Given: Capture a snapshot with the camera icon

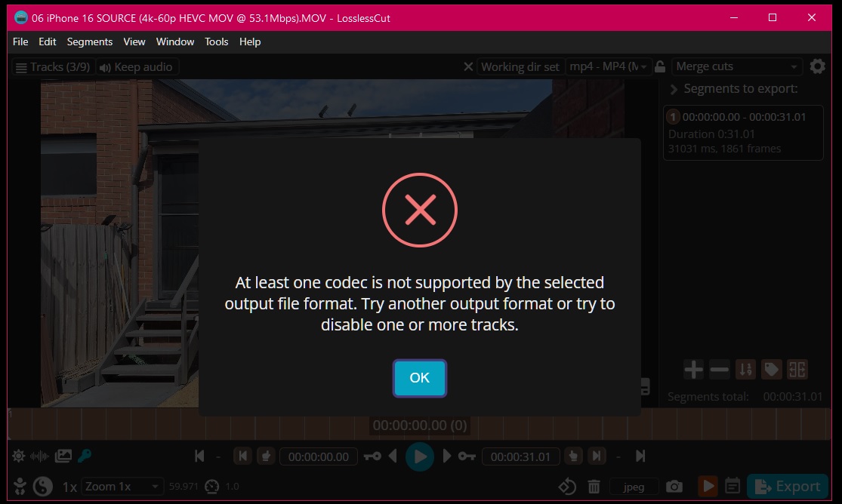Looking at the screenshot, I should click(x=674, y=487).
